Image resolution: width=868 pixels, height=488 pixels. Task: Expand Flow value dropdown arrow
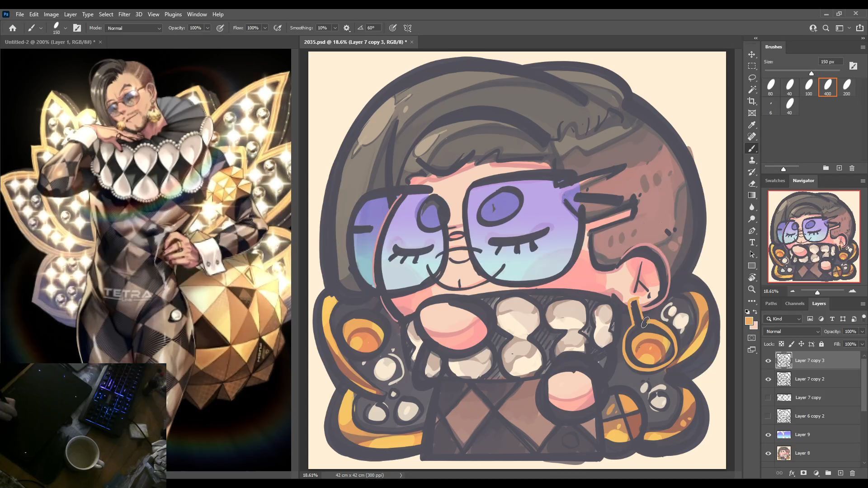(265, 28)
